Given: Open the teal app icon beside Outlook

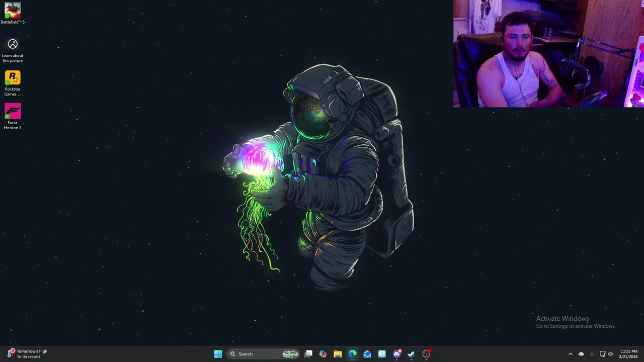Looking at the screenshot, I should coord(382,354).
